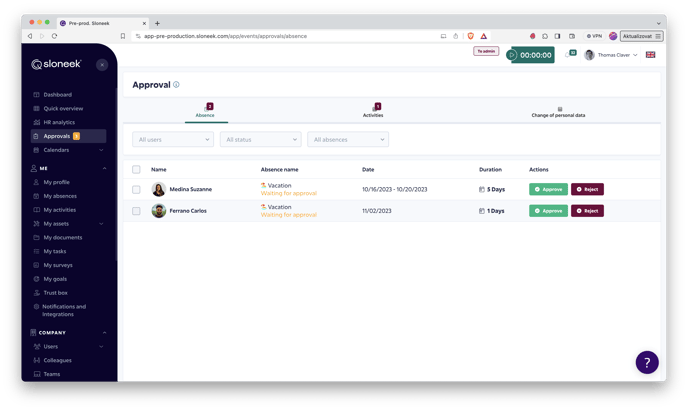The image size is (688, 410).
Task: Open HR analytics in the sidebar
Action: tap(59, 122)
